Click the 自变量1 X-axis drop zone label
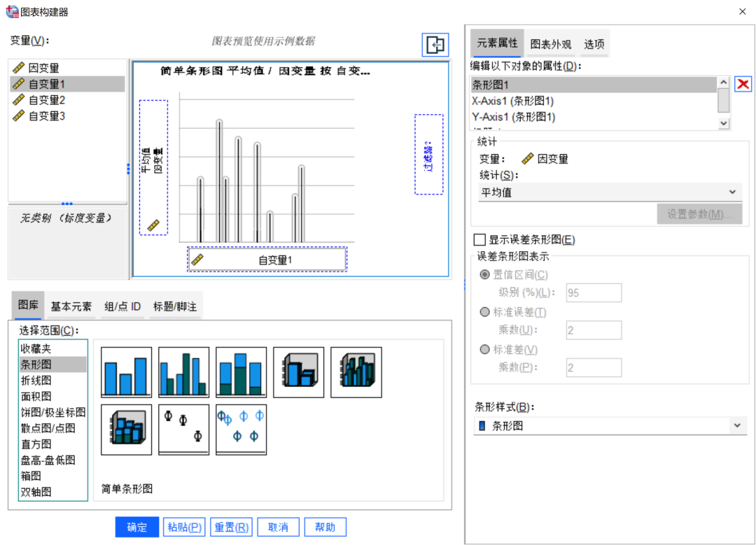The image size is (756, 545). [275, 260]
